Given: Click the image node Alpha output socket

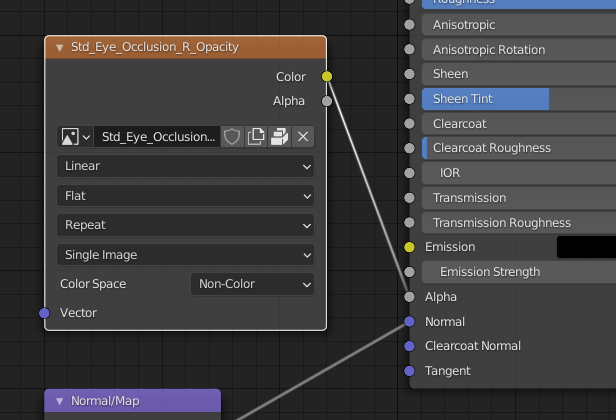Looking at the screenshot, I should pos(327,101).
